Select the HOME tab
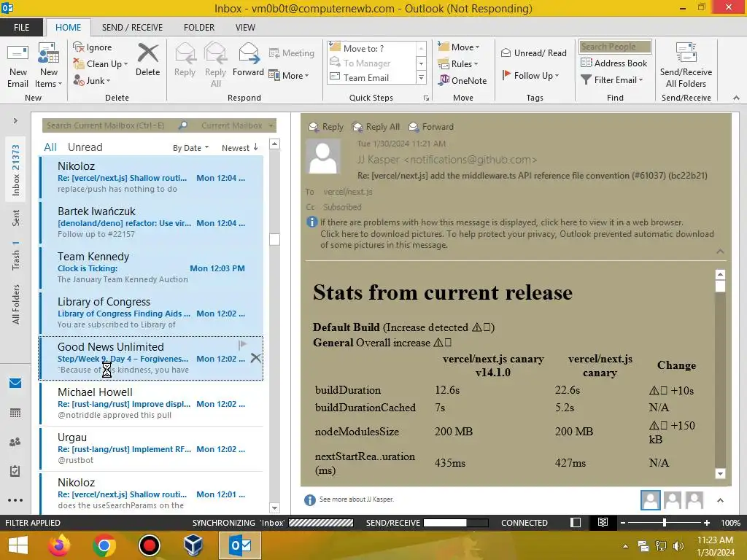 click(x=68, y=27)
